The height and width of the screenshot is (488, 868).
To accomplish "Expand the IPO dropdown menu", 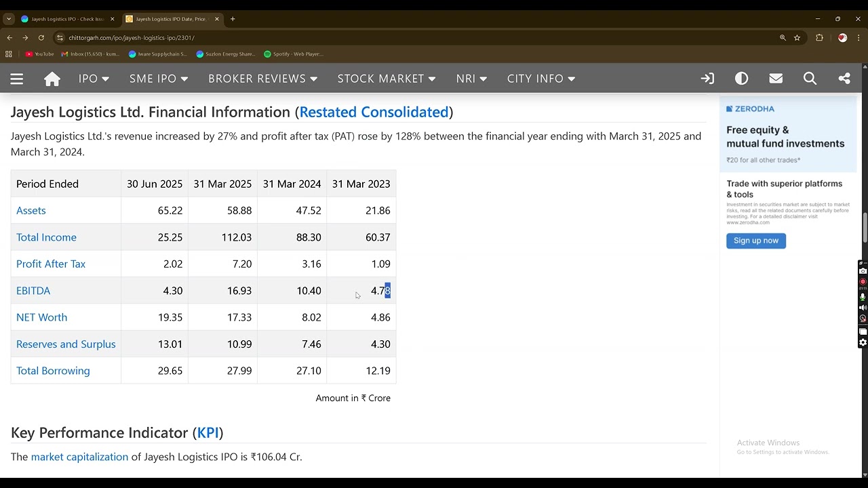I will coord(94,79).
